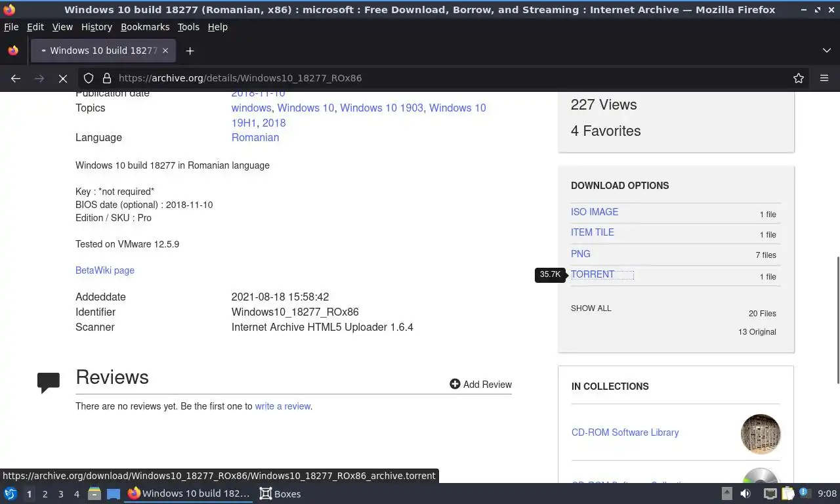Click the 'Windows 10' topic link
840x504 pixels.
click(306, 108)
